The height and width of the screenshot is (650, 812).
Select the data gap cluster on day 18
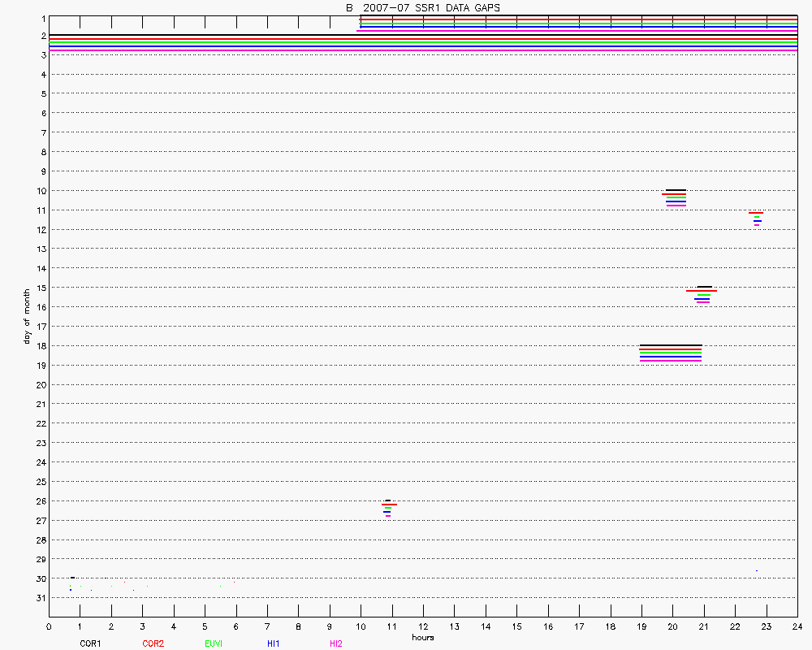(x=671, y=353)
